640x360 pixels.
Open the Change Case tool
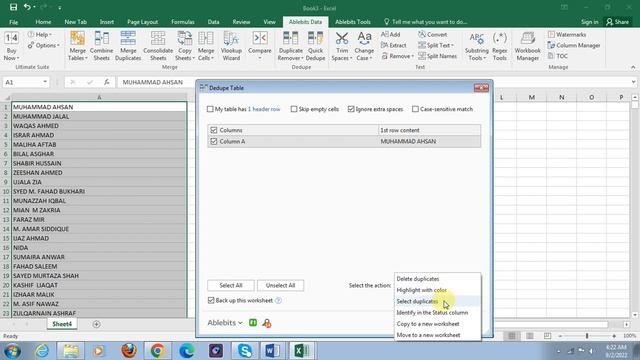364,46
